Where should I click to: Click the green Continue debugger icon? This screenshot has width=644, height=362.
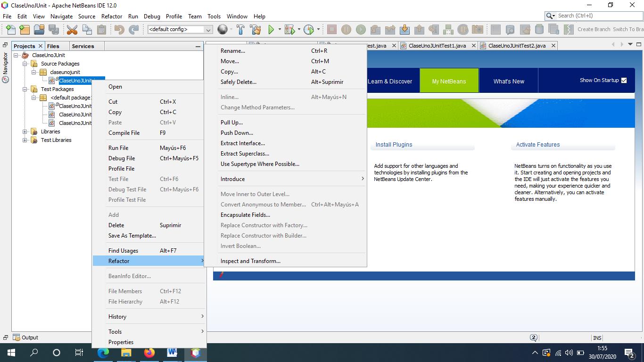361,29
